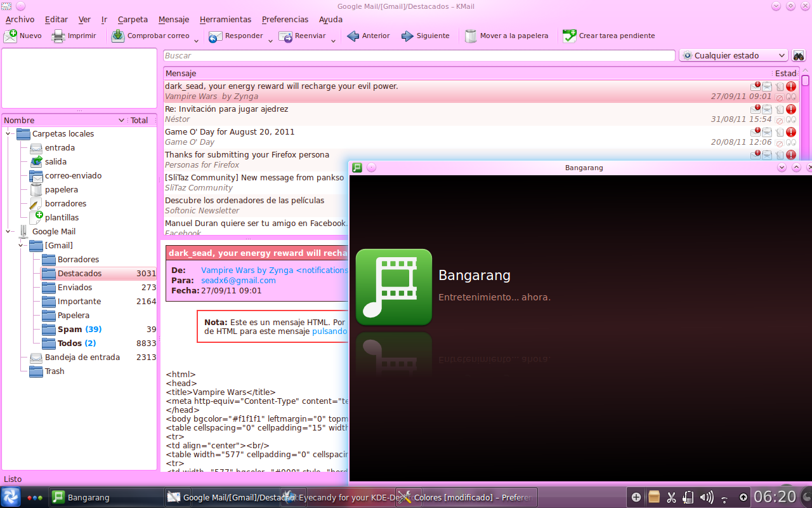Click the Reenviar forward icon
Screen dimensions: 812x508
coord(285,36)
